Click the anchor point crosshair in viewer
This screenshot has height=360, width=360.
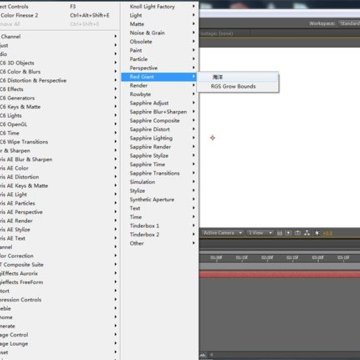pos(213,138)
